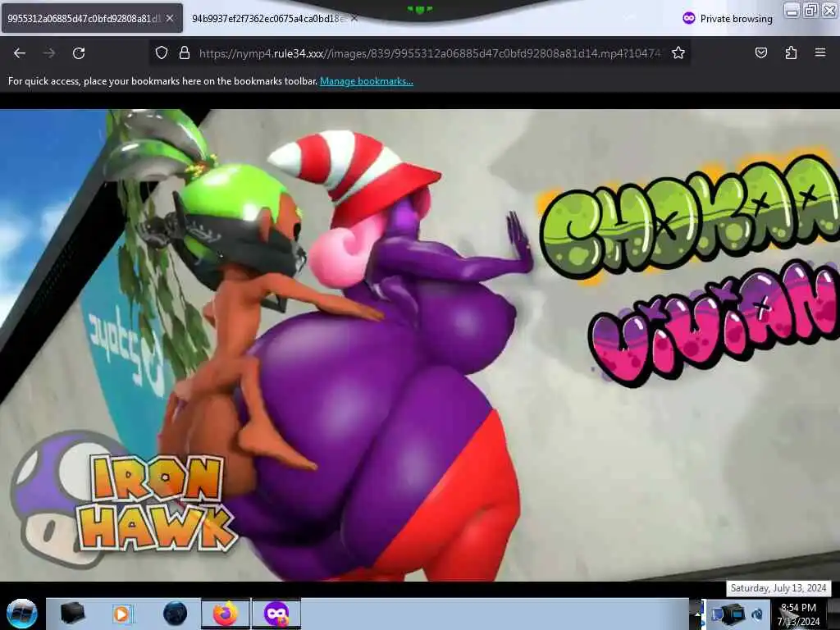Bookmark this page with the star
The width and height of the screenshot is (840, 630).
click(678, 52)
